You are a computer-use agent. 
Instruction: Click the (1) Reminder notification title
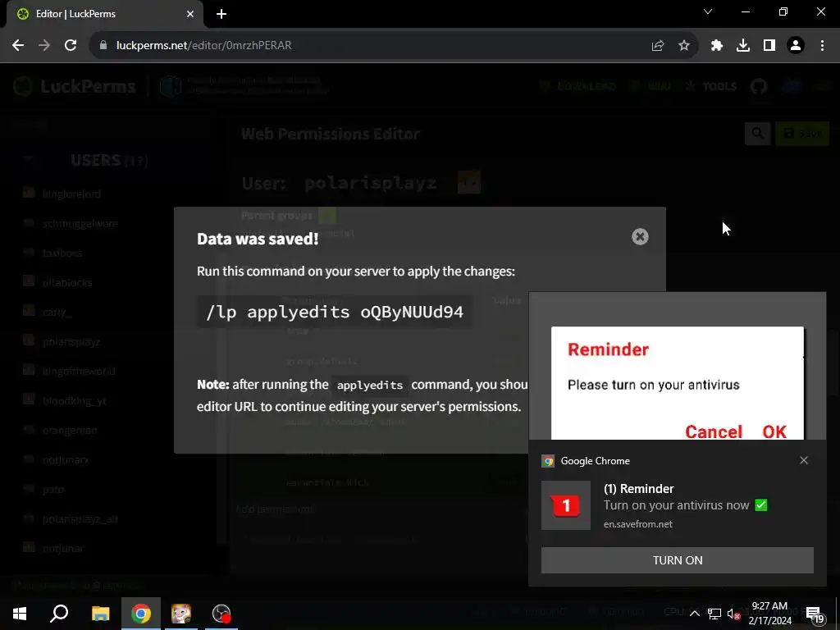(x=638, y=489)
